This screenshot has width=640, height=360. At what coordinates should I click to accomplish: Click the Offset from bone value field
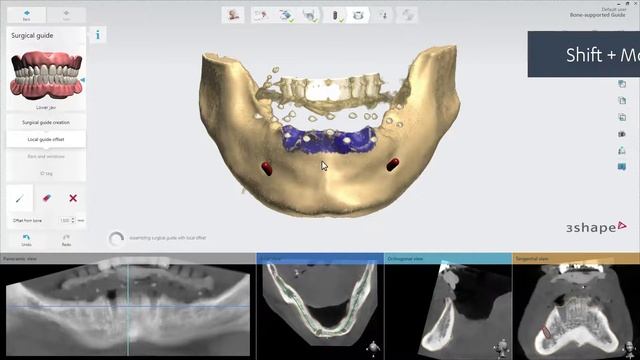[65, 220]
